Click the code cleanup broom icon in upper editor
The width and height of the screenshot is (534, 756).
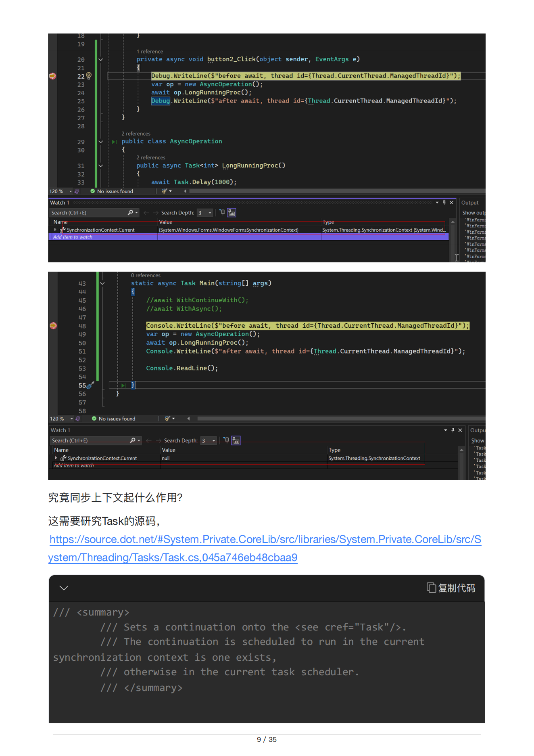(164, 191)
